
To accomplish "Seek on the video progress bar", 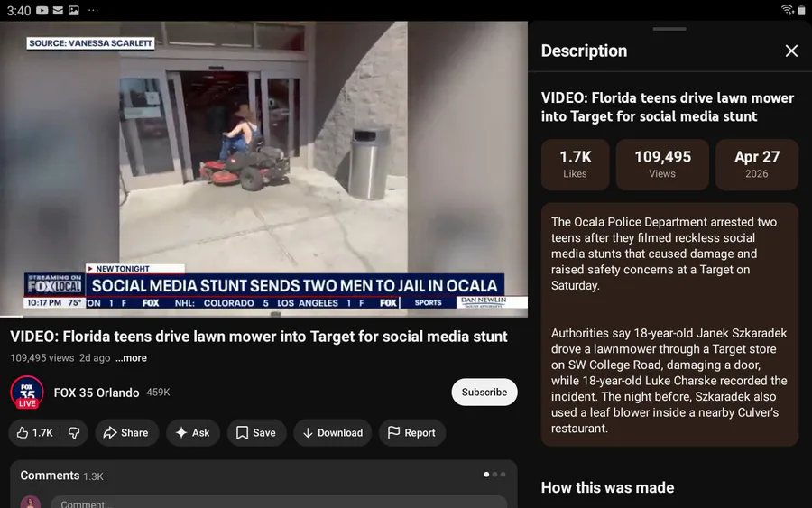I will point(263,316).
